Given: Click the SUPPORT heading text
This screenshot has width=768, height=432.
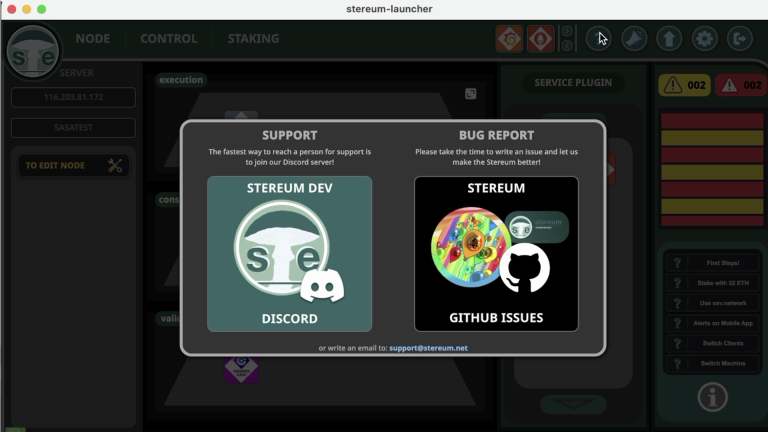Looking at the screenshot, I should tap(289, 135).
